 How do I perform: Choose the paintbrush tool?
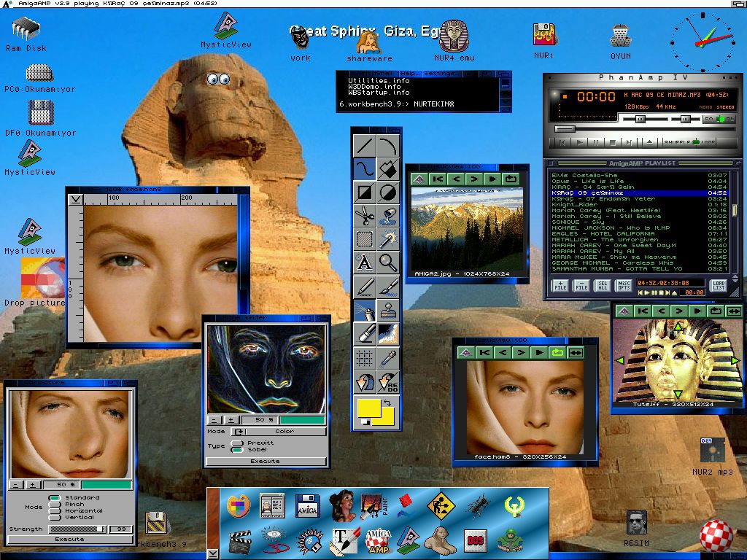coord(388,286)
